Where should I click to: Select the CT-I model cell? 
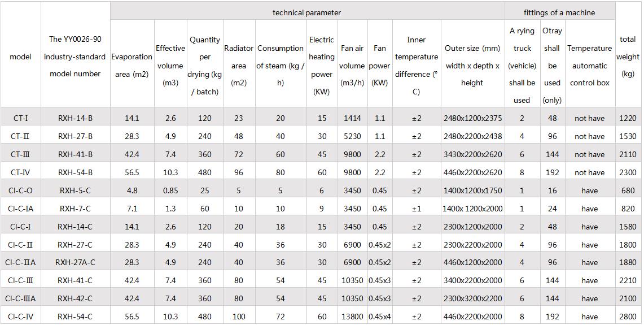click(x=21, y=118)
